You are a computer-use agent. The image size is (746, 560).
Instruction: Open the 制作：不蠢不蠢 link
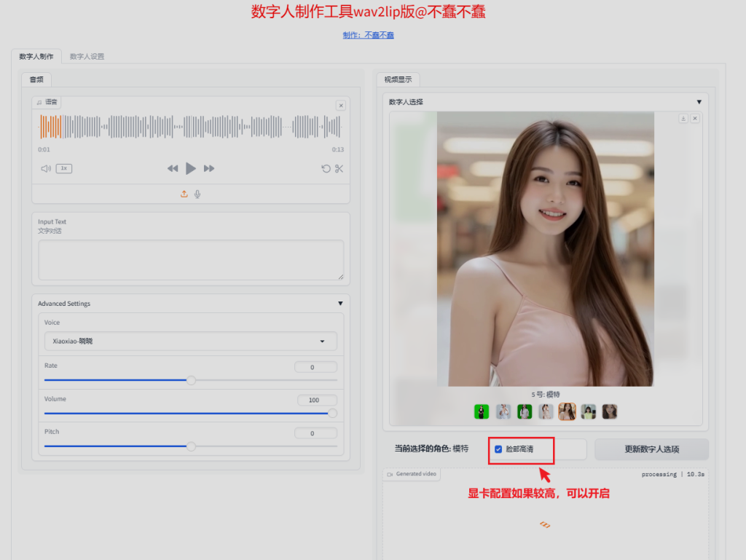(x=368, y=35)
